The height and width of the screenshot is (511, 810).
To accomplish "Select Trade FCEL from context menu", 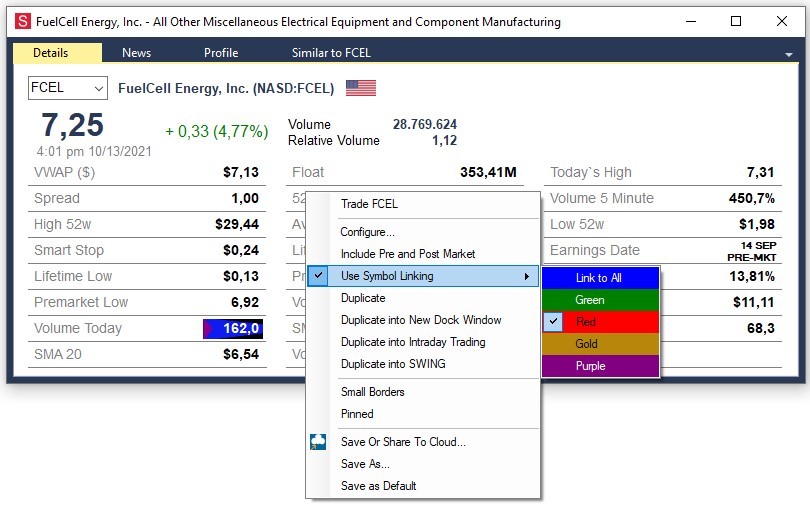I will [424, 204].
